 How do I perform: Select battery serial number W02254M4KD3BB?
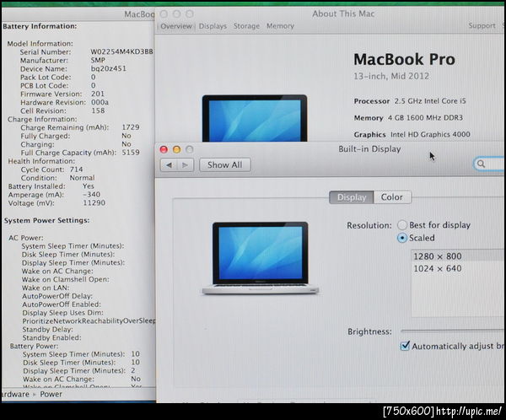coord(121,51)
